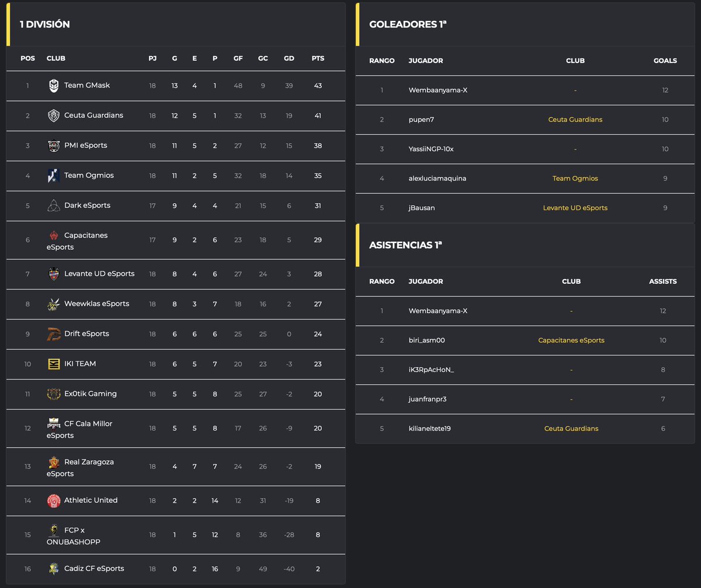Click the IKI TEAM yellow logo
This screenshot has width=701, height=588.
tap(54, 364)
